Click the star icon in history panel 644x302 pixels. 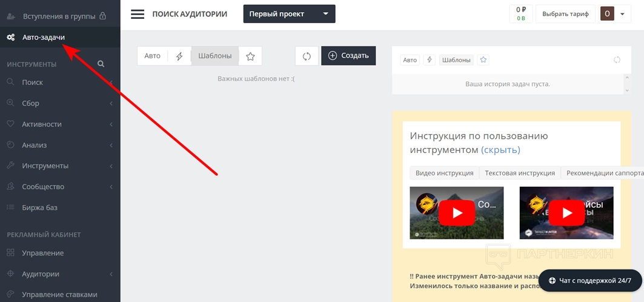[x=483, y=60]
